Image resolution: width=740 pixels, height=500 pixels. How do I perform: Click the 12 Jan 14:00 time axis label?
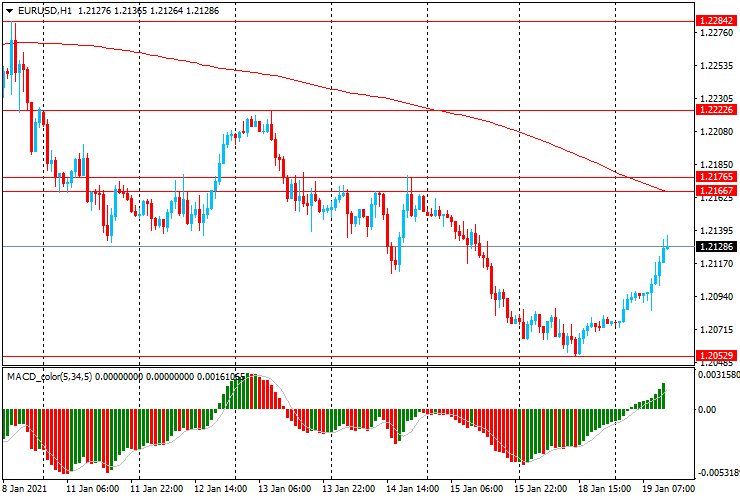(220, 489)
